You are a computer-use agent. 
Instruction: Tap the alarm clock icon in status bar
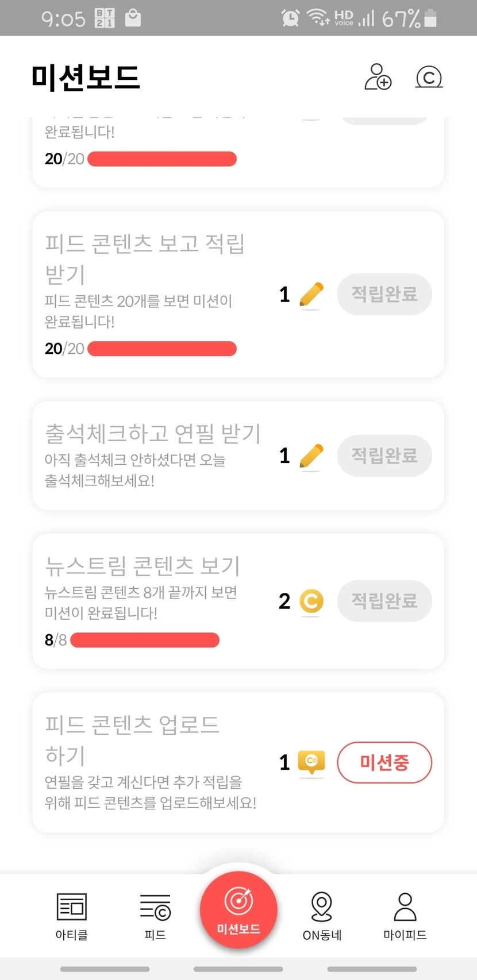pos(290,18)
